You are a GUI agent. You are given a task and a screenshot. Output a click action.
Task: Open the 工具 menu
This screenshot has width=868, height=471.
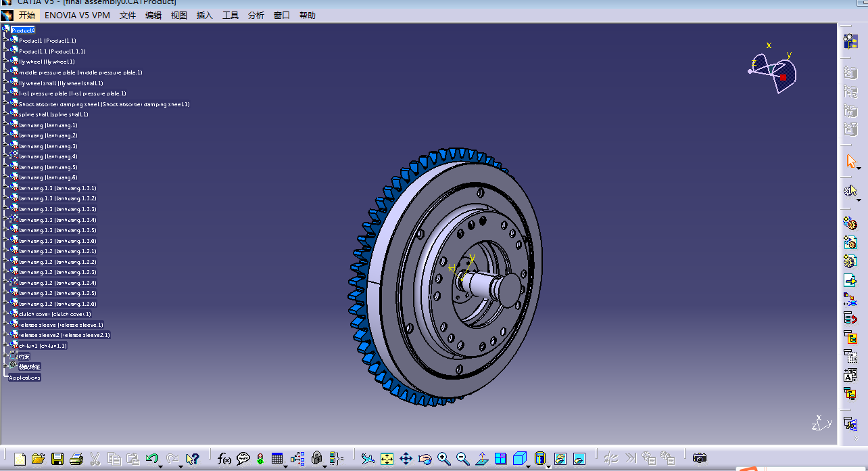231,15
